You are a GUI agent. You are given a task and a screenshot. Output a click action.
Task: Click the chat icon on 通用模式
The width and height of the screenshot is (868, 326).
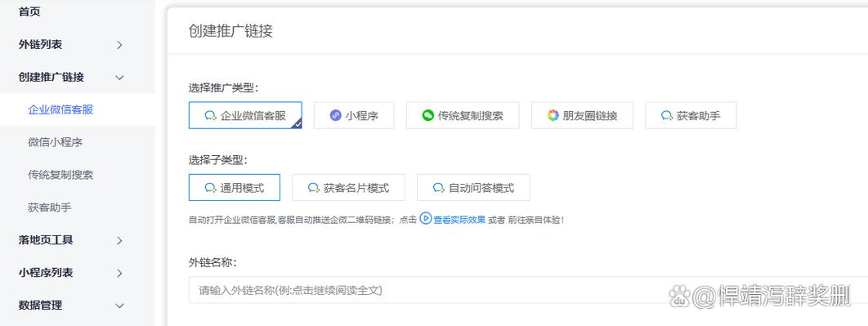[210, 188]
